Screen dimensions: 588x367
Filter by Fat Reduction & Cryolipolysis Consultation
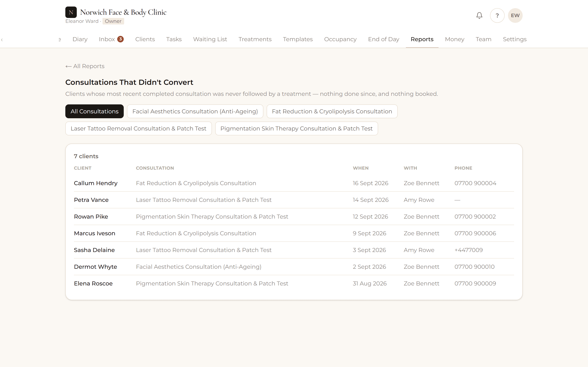pyautogui.click(x=332, y=111)
